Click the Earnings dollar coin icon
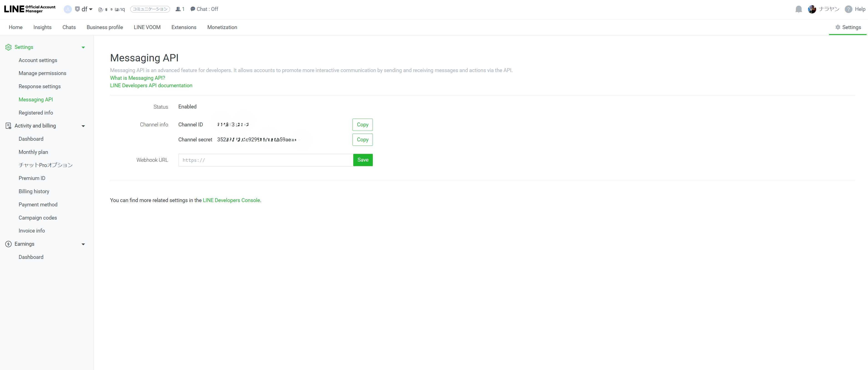Viewport: 868px width, 370px height. [x=8, y=244]
